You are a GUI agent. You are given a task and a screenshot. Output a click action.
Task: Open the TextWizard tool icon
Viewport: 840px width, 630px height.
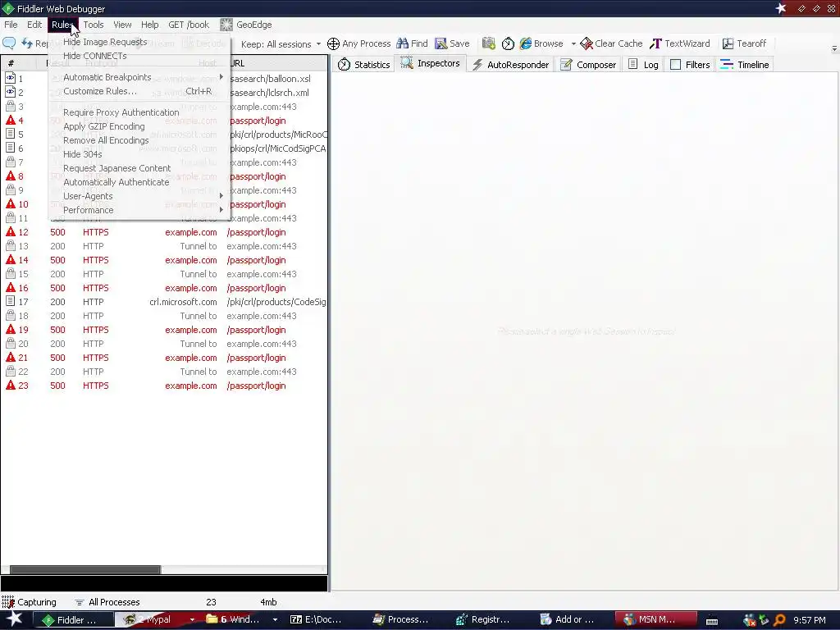[x=655, y=43]
